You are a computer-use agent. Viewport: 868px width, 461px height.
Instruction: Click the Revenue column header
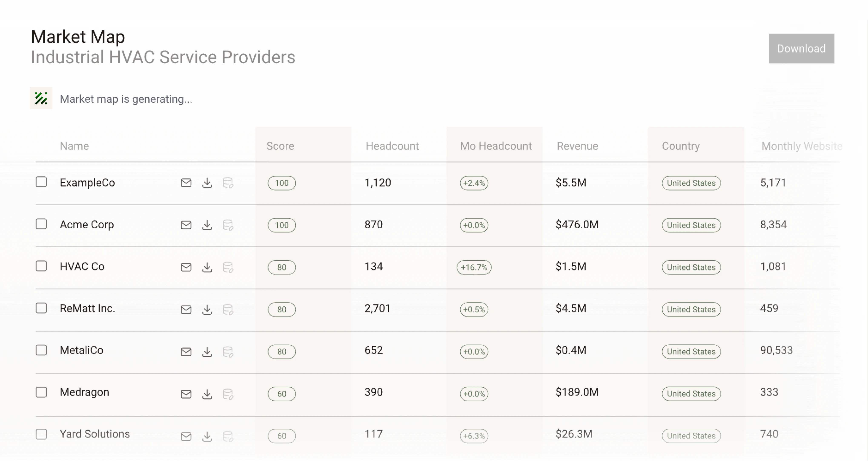click(x=577, y=146)
